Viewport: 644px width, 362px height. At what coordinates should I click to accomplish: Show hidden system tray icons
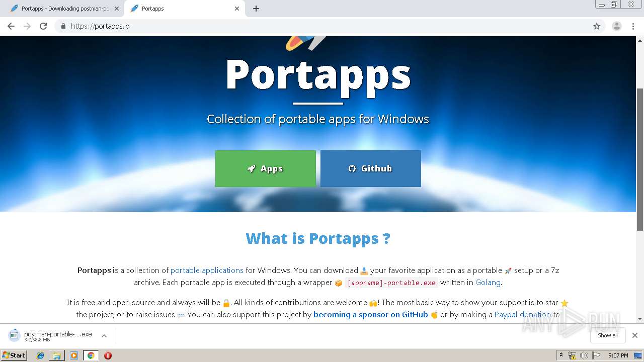click(x=561, y=355)
